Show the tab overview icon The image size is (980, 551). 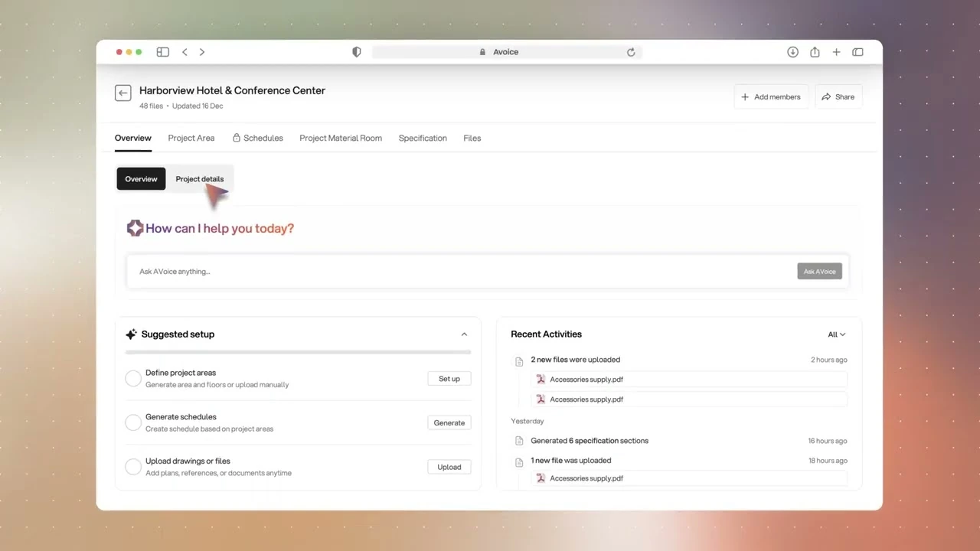click(858, 52)
